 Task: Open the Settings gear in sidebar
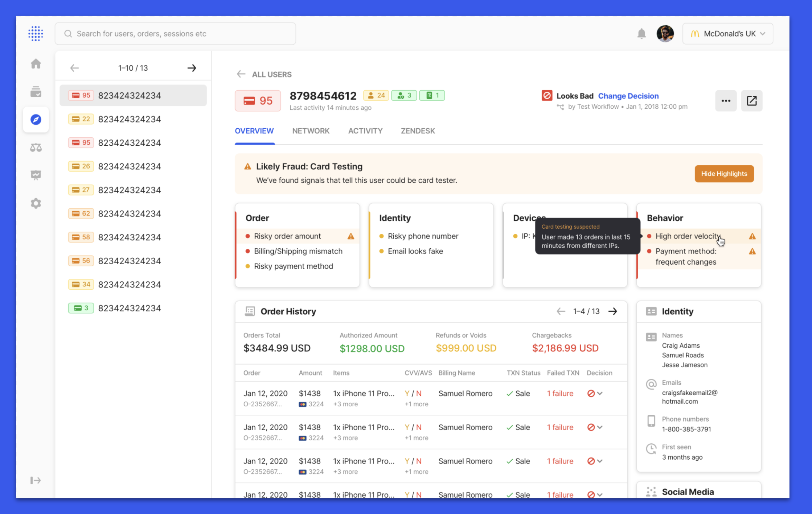(x=36, y=203)
